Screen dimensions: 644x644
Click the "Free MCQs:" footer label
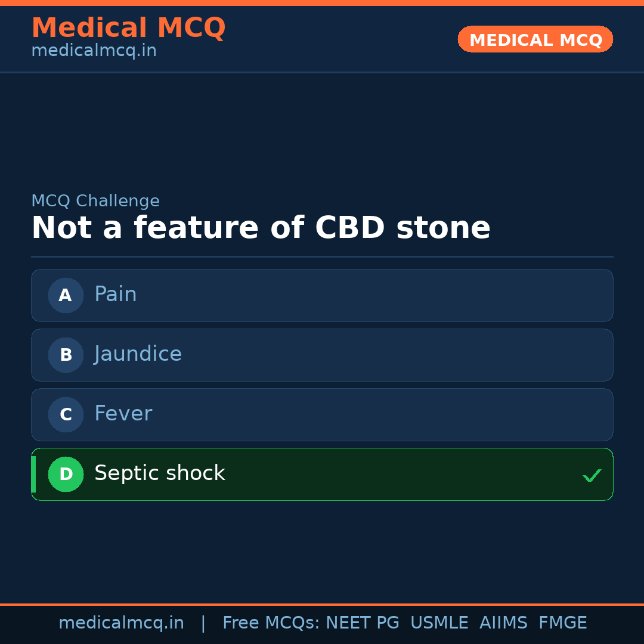pos(271,623)
